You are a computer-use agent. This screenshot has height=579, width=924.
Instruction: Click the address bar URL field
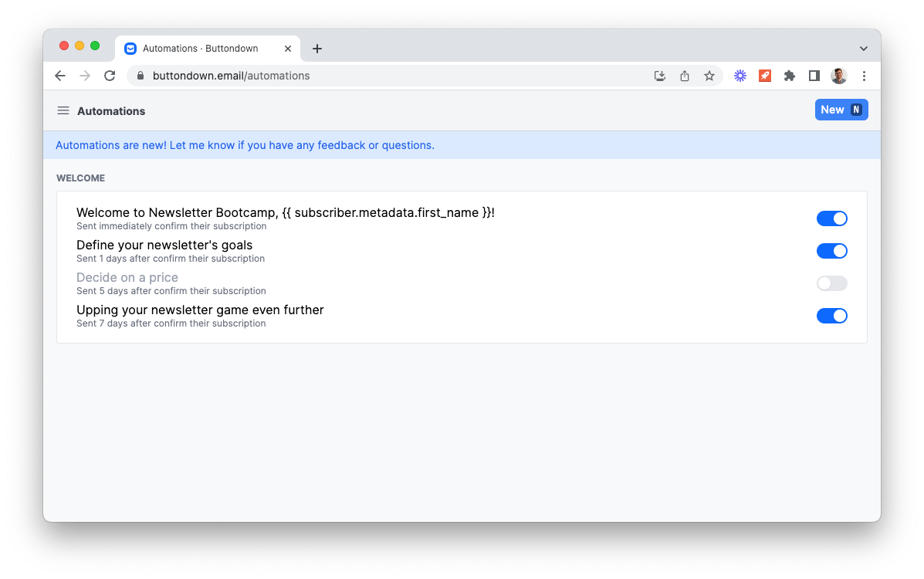232,76
